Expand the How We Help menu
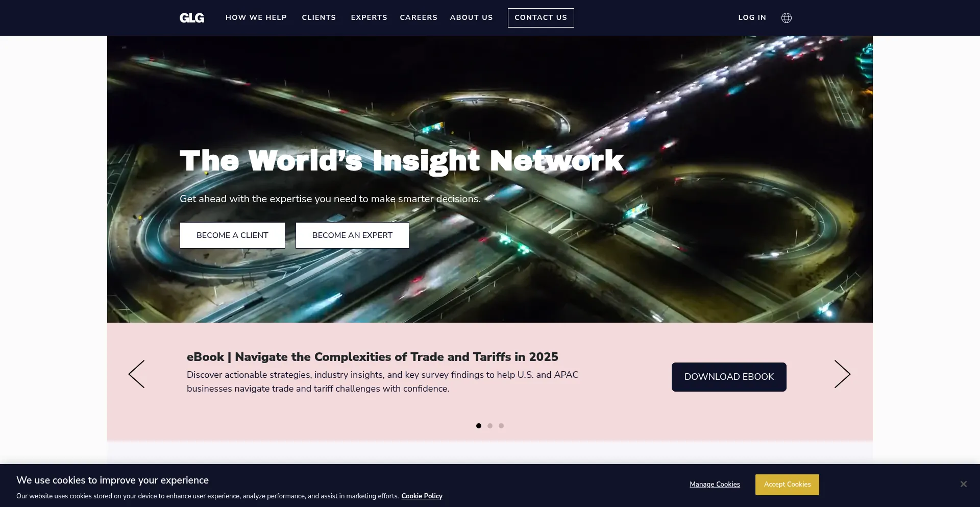This screenshot has width=980, height=507. [256, 17]
